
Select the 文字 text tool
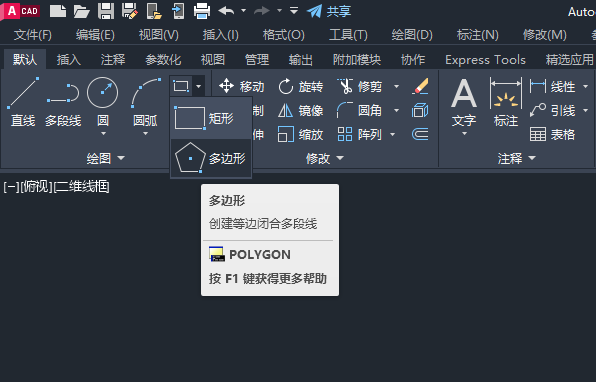[x=464, y=103]
